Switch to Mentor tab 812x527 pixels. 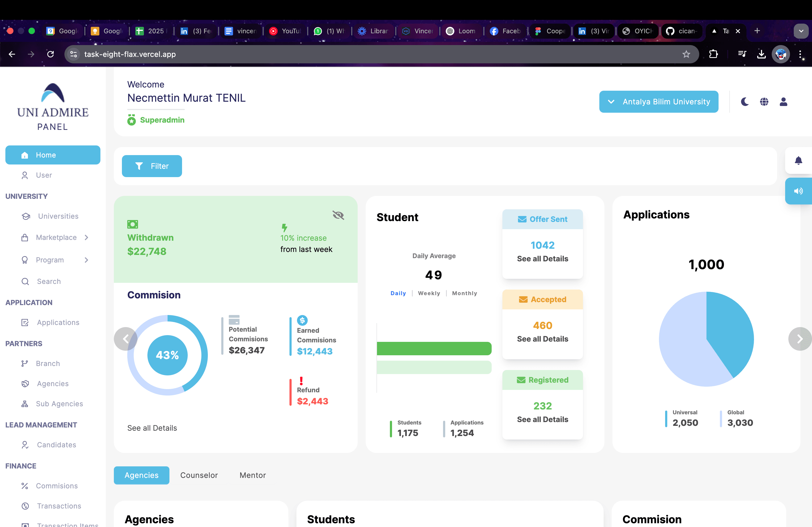(252, 475)
